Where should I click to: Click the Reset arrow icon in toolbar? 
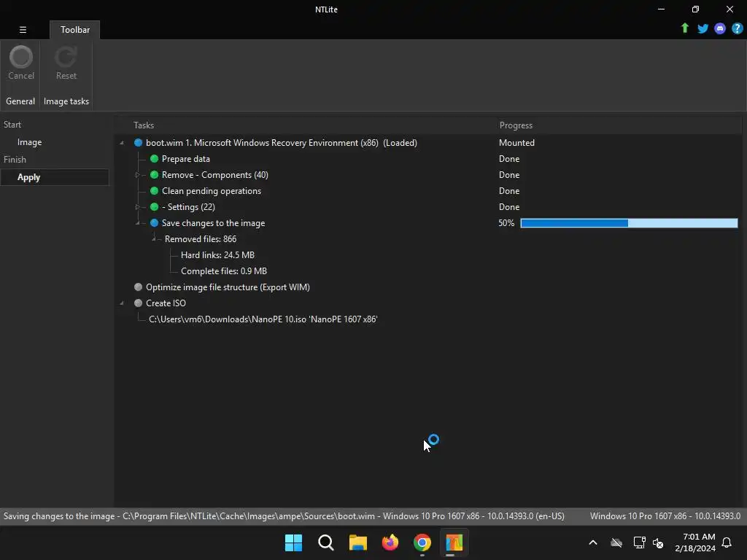point(66,57)
